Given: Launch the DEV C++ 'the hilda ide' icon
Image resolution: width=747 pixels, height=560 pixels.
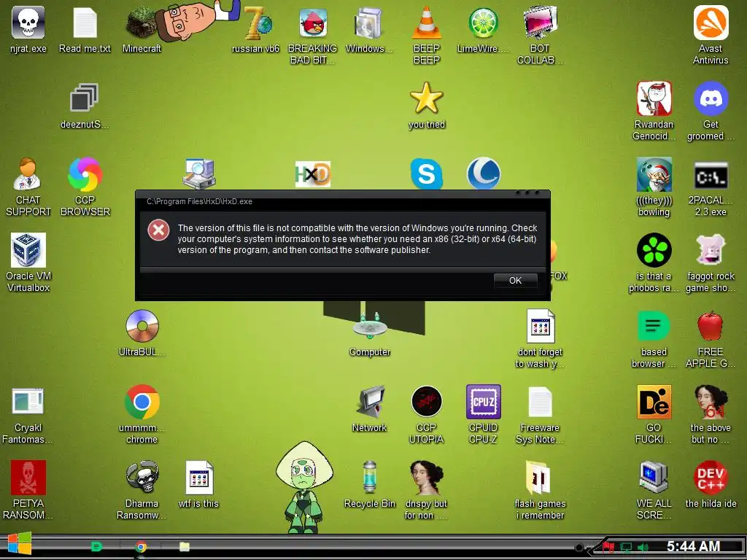Looking at the screenshot, I should point(711,477).
